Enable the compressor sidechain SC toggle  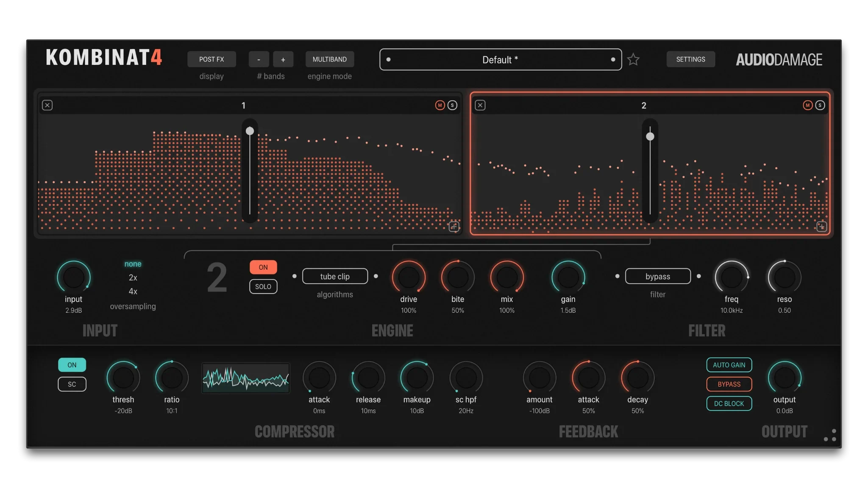pos(72,384)
